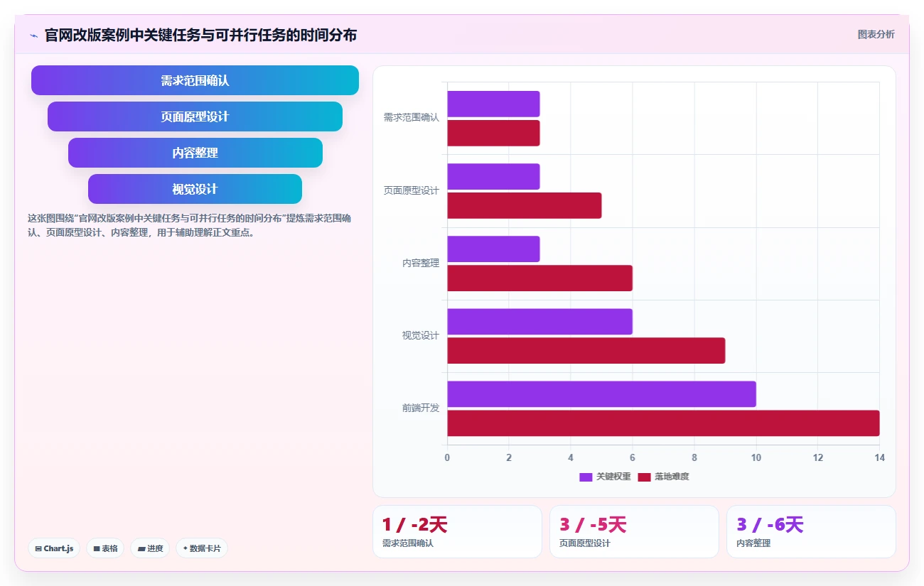Toggle the 关键权重 legend purple swatch
Viewport: 924px width, 586px height.
coord(586,477)
